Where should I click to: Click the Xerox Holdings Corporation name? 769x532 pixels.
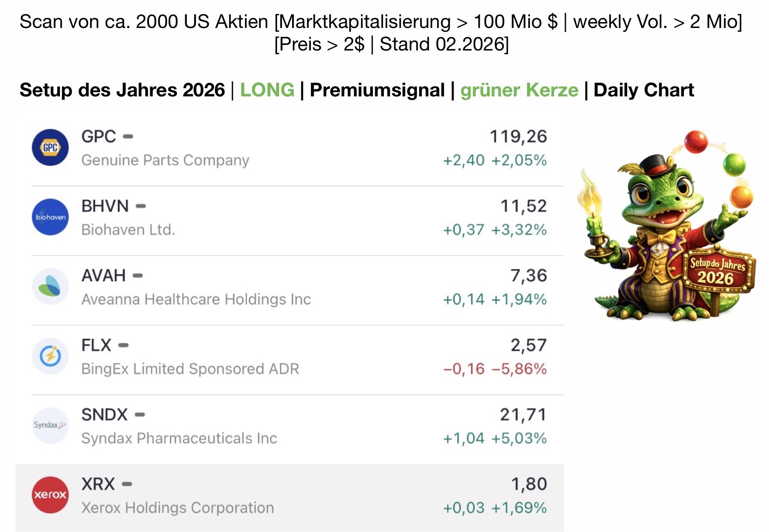[178, 508]
